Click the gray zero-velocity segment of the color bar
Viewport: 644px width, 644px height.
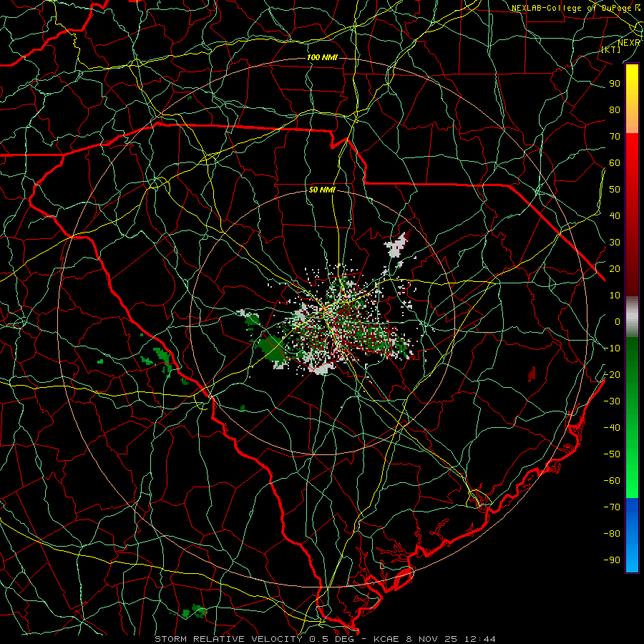[632, 317]
